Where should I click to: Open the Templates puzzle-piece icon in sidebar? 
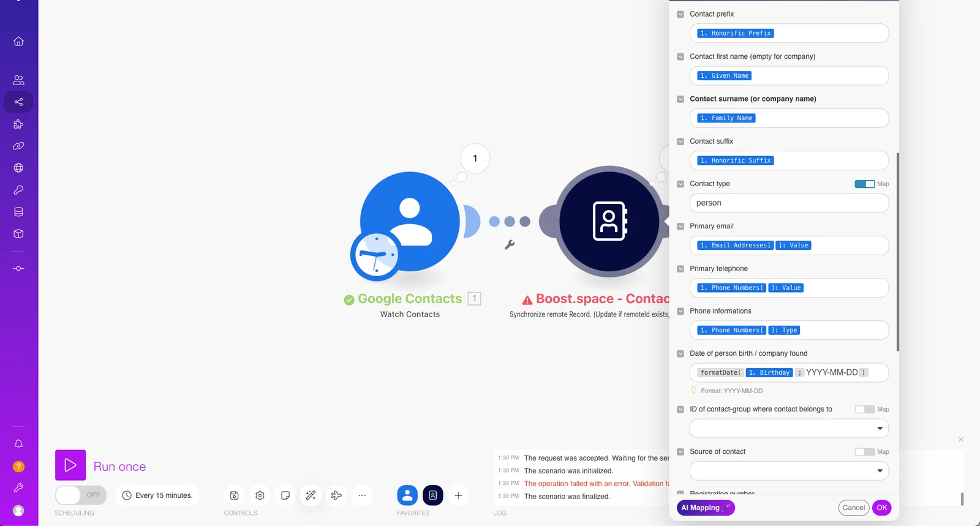click(x=18, y=124)
